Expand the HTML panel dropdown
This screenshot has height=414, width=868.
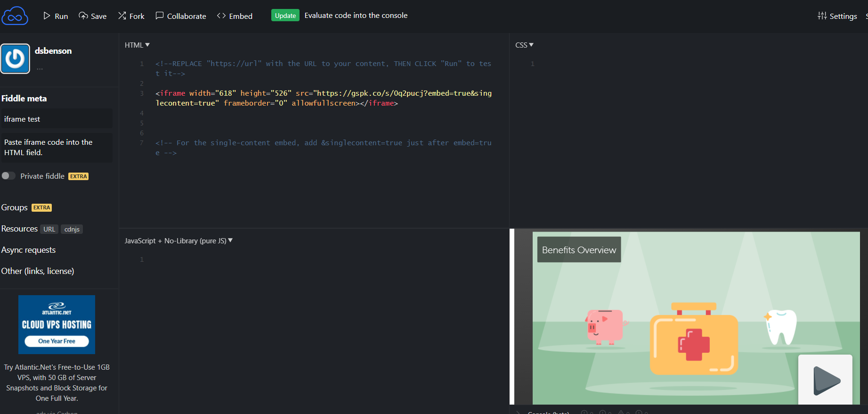click(137, 45)
